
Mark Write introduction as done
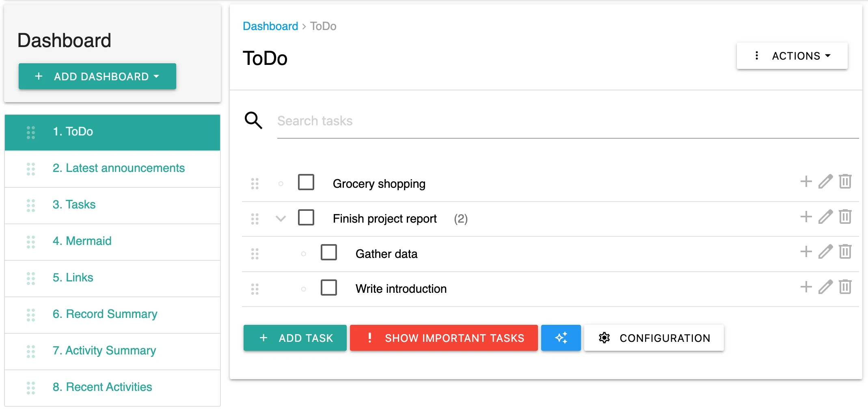[x=328, y=288]
